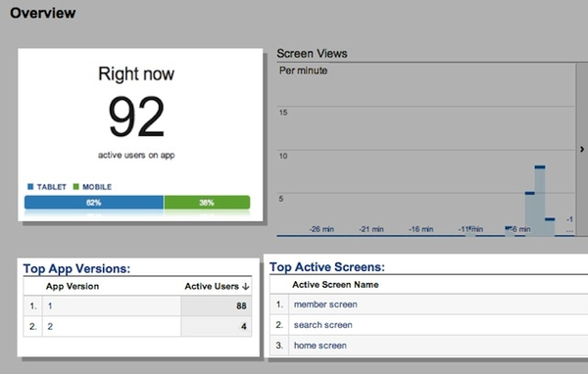
Task: Click the Active Users column header
Action: click(212, 286)
